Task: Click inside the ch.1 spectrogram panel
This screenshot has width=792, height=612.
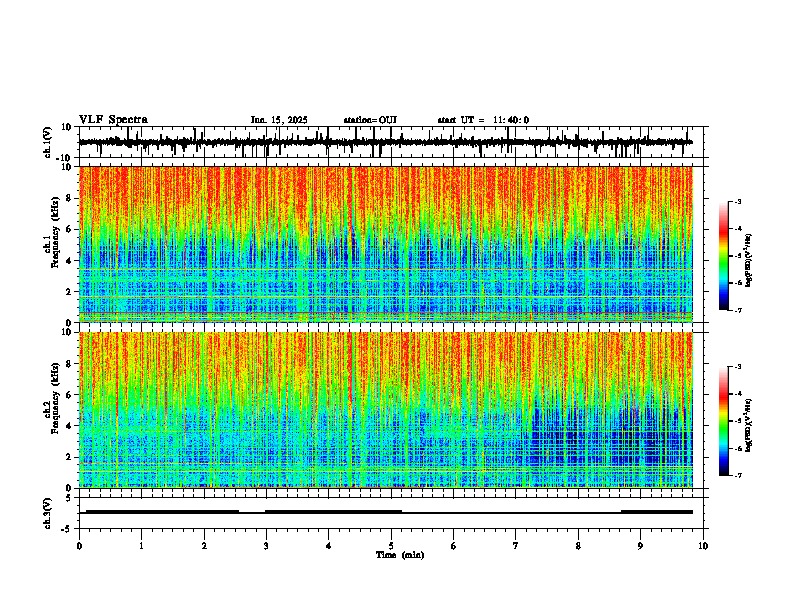Action: (386, 244)
